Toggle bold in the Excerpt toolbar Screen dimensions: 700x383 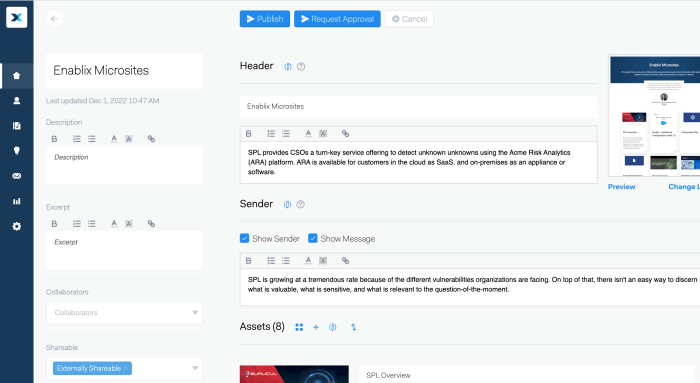pyautogui.click(x=54, y=224)
